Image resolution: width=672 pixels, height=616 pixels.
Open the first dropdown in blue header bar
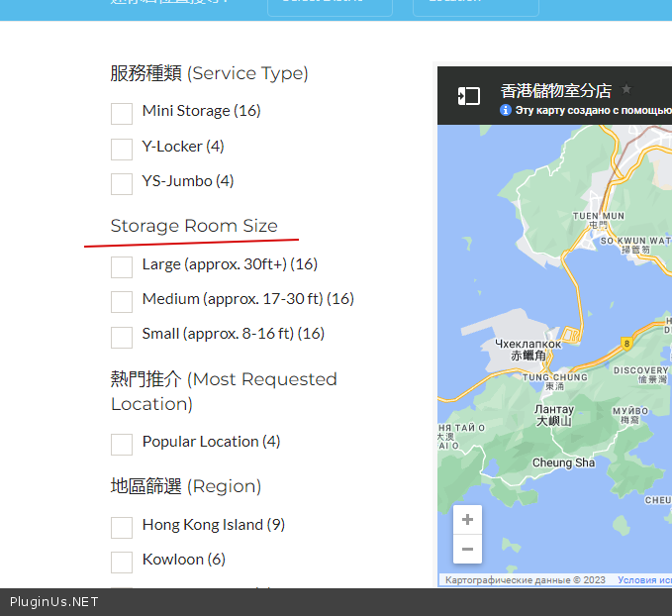pyautogui.click(x=330, y=5)
